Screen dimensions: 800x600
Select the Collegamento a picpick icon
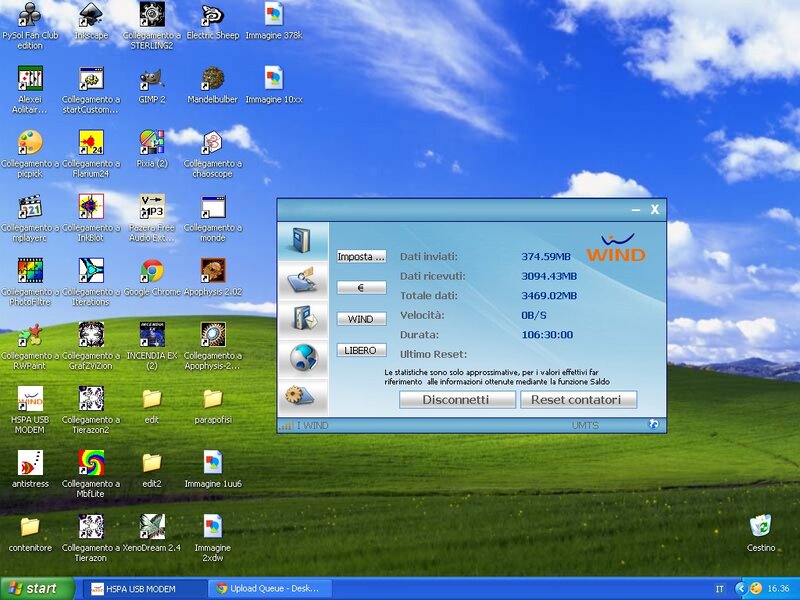[x=30, y=153]
